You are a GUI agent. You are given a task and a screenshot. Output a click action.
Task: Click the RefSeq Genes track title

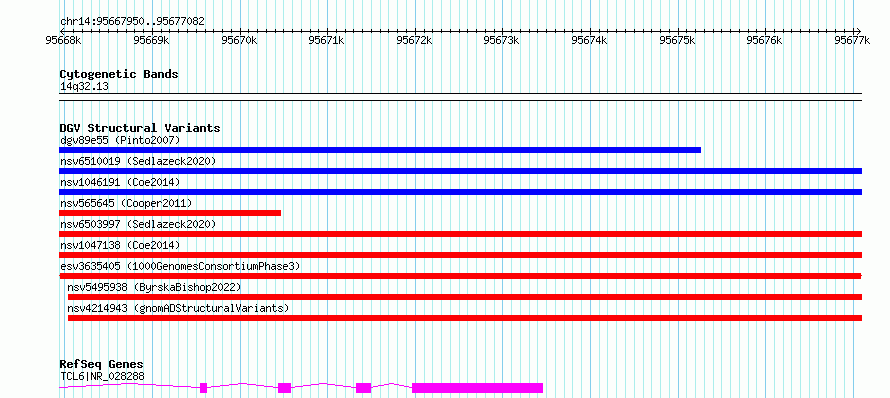(x=102, y=365)
